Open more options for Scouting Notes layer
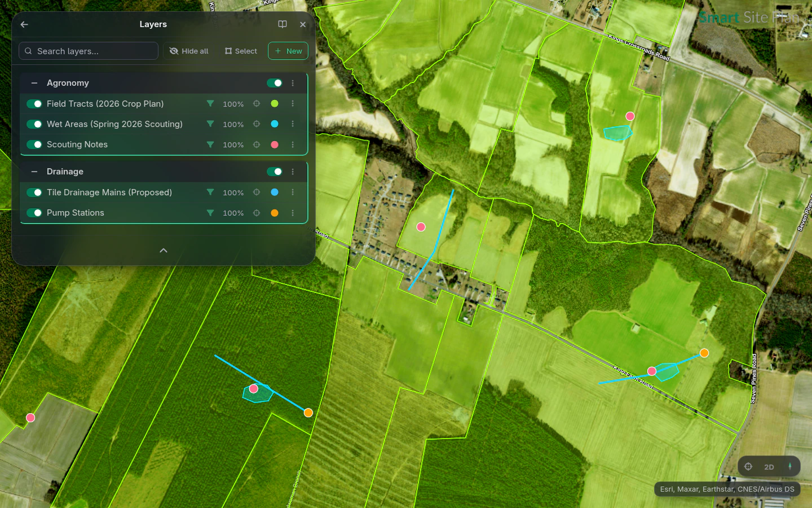Screen dimensions: 812x508 coord(293,144)
